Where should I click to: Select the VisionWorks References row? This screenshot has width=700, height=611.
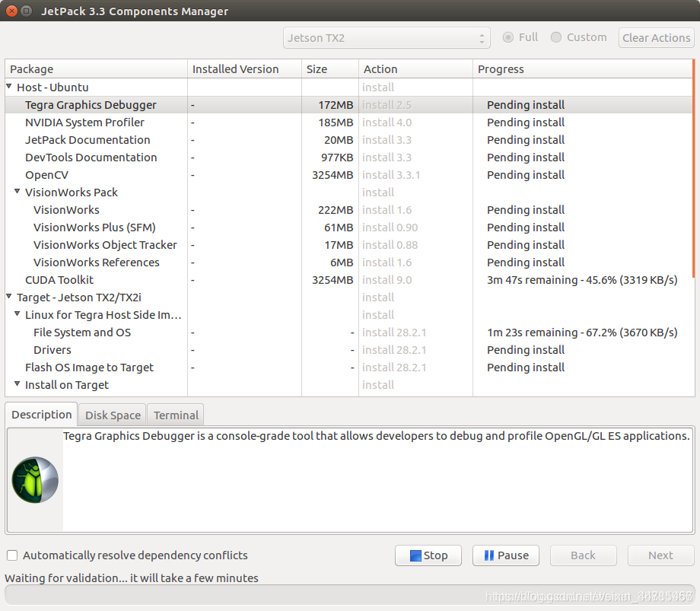348,263
